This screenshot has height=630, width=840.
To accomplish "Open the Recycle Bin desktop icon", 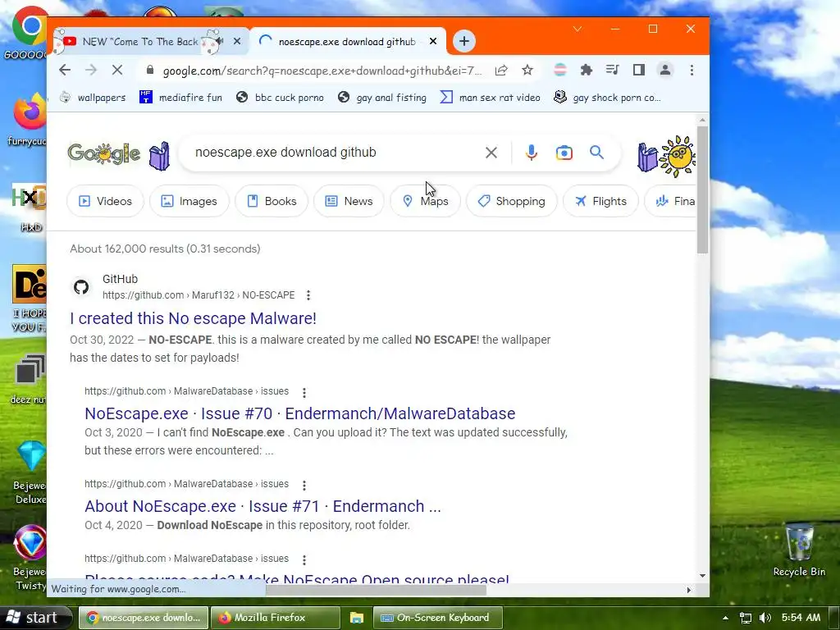I will tap(799, 550).
